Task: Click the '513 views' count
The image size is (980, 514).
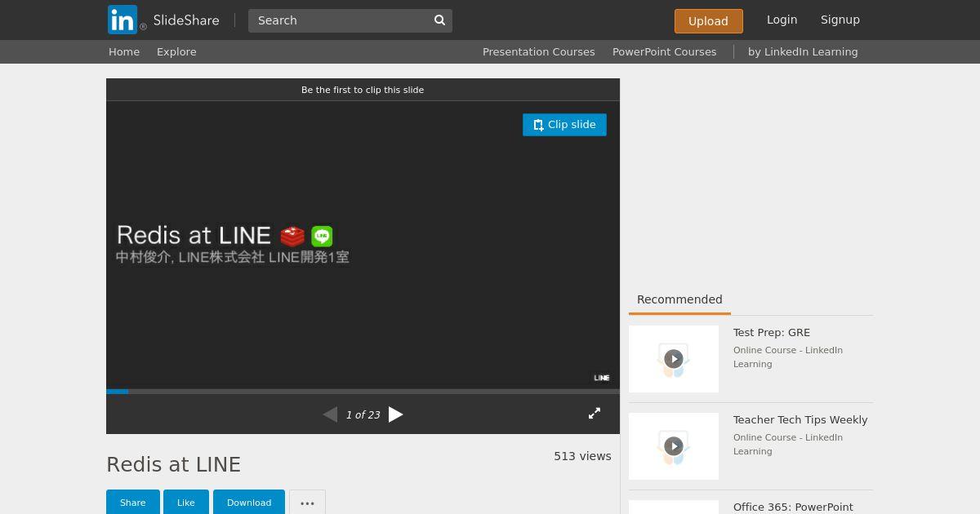Action: [x=582, y=456]
